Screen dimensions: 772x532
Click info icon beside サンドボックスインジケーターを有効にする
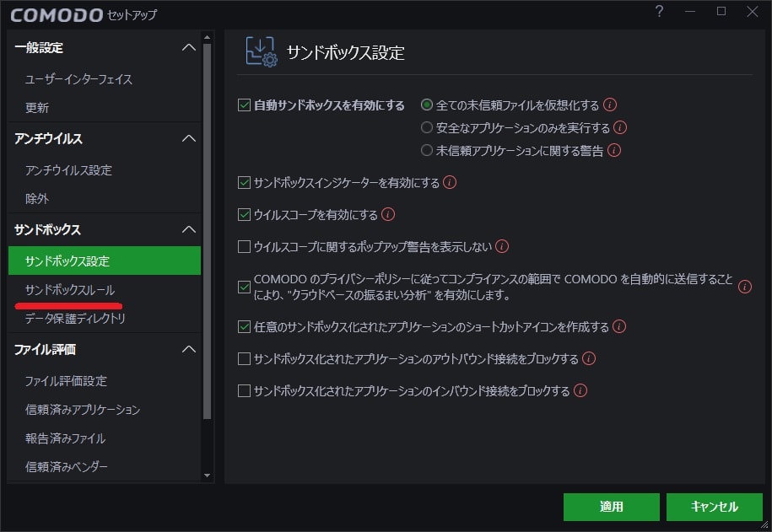[x=450, y=182]
